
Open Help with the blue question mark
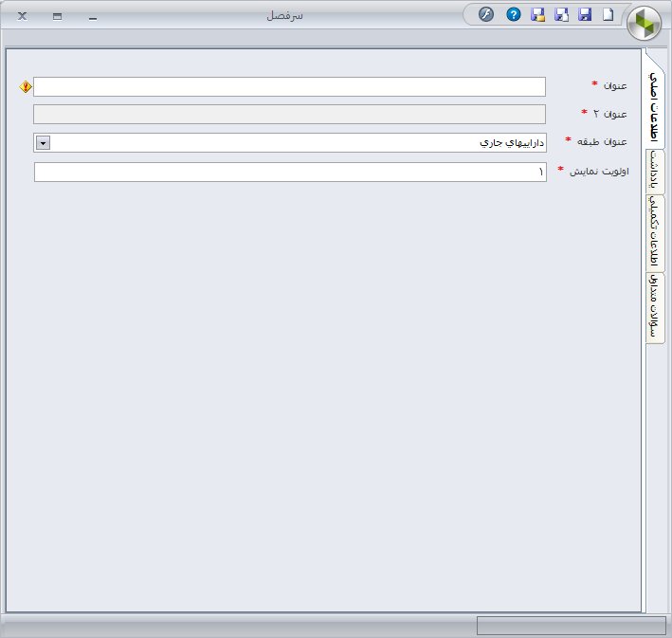pyautogui.click(x=514, y=15)
